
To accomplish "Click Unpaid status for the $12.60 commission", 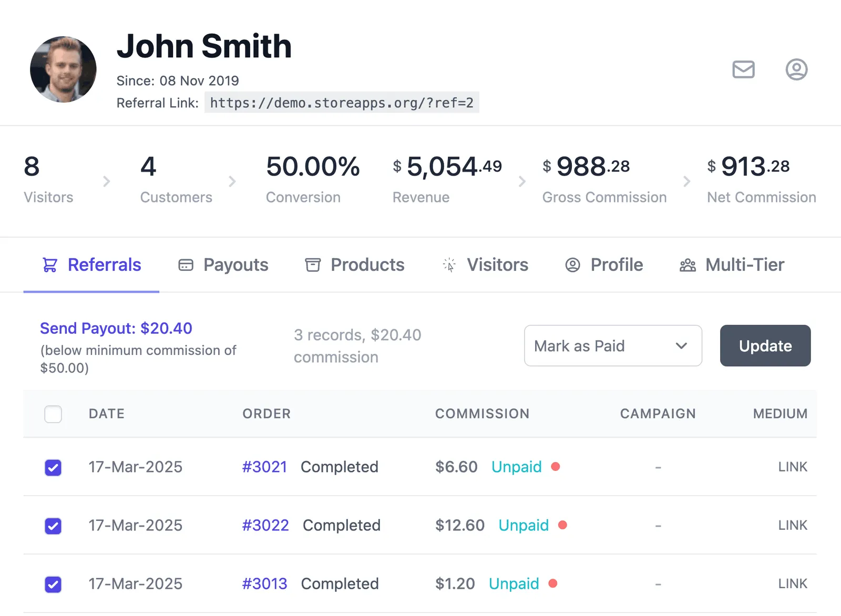I will (524, 525).
